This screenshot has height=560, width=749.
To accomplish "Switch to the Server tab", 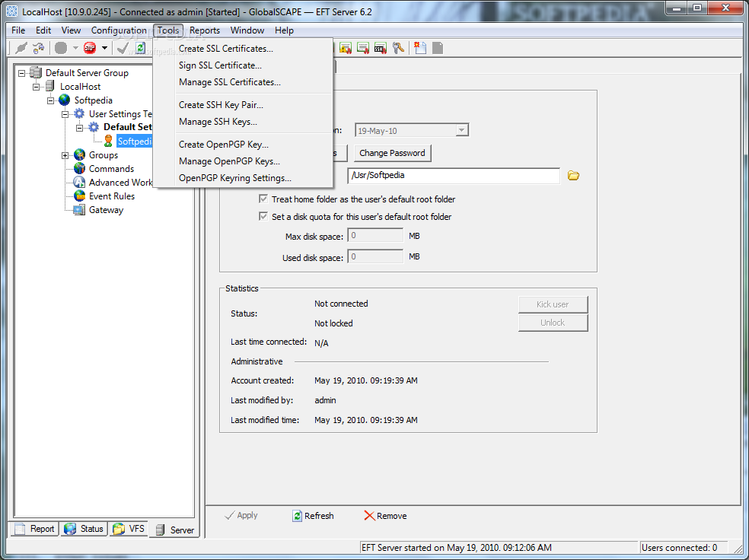I will [x=174, y=530].
